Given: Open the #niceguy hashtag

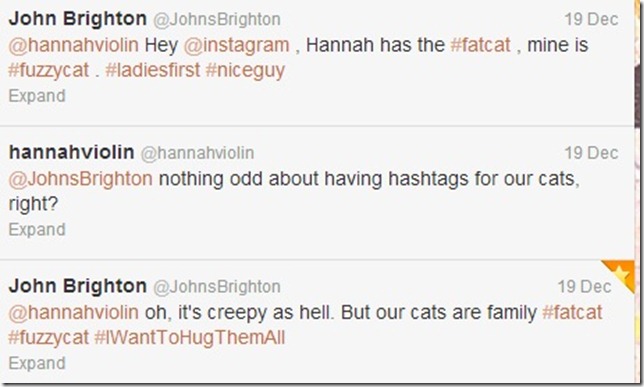Looking at the screenshot, I should point(245,70).
